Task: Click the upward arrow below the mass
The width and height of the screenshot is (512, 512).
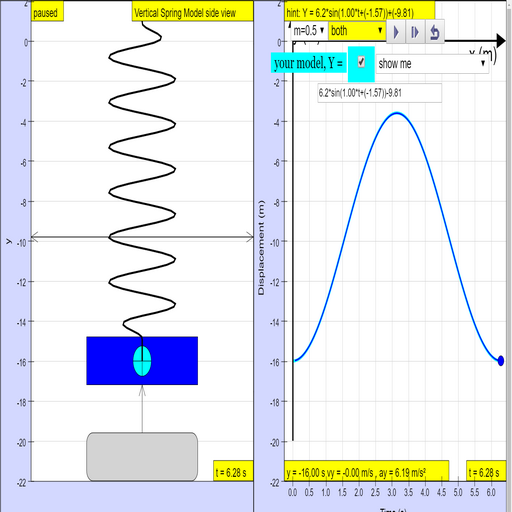Action: pyautogui.click(x=142, y=409)
